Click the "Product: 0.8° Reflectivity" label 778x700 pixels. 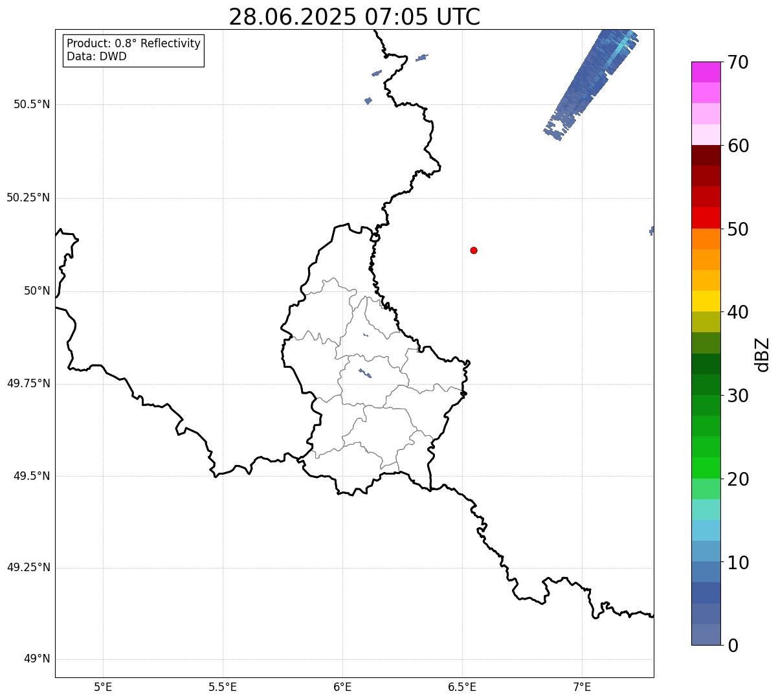(134, 43)
